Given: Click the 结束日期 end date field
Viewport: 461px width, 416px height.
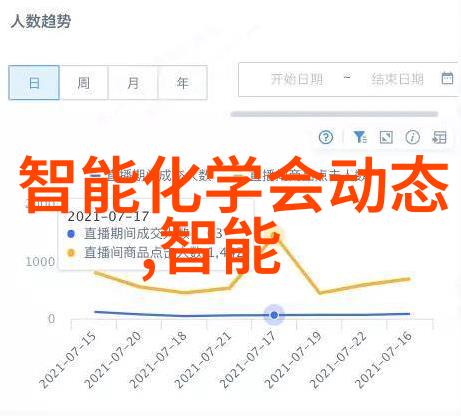Looking at the screenshot, I should pyautogui.click(x=397, y=79).
